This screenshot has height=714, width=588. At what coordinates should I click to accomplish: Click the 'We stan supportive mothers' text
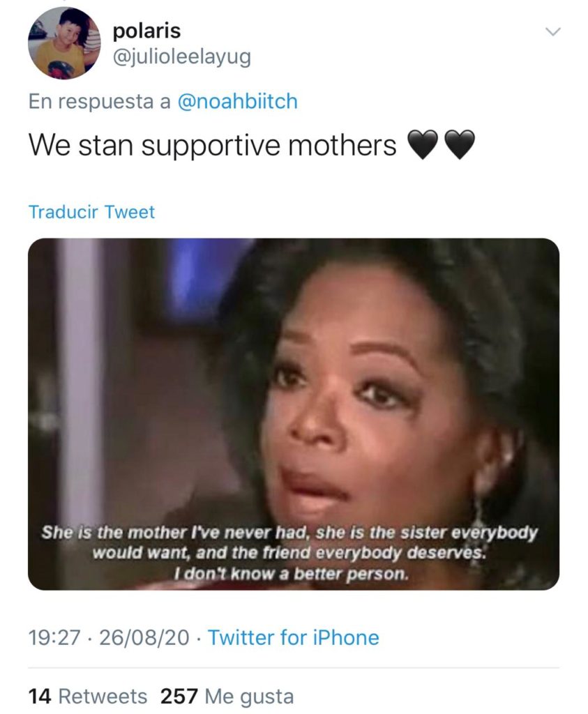click(x=212, y=146)
